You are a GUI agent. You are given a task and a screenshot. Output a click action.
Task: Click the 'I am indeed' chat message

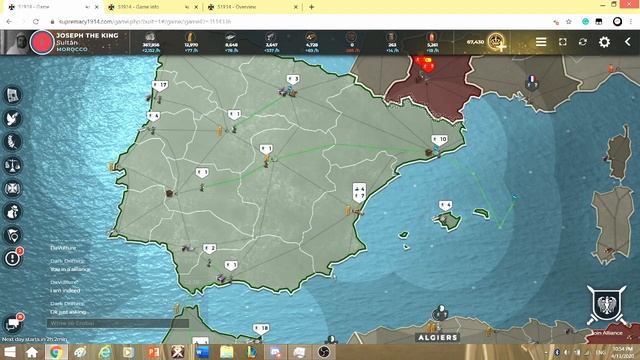[65, 291]
